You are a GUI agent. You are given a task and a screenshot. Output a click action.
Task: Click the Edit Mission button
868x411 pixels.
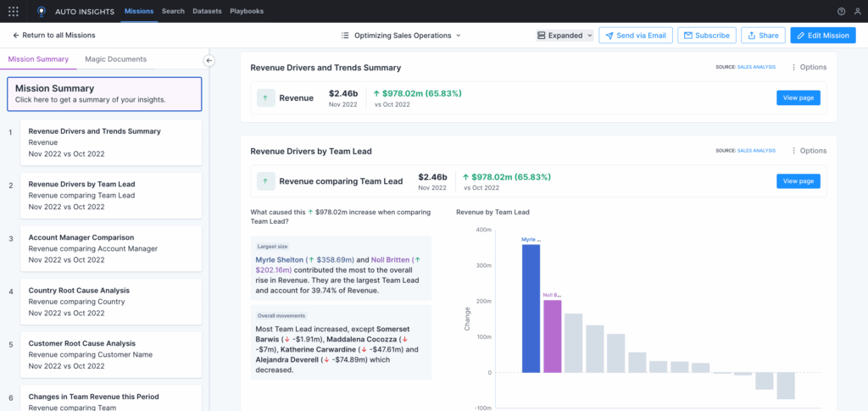point(822,36)
